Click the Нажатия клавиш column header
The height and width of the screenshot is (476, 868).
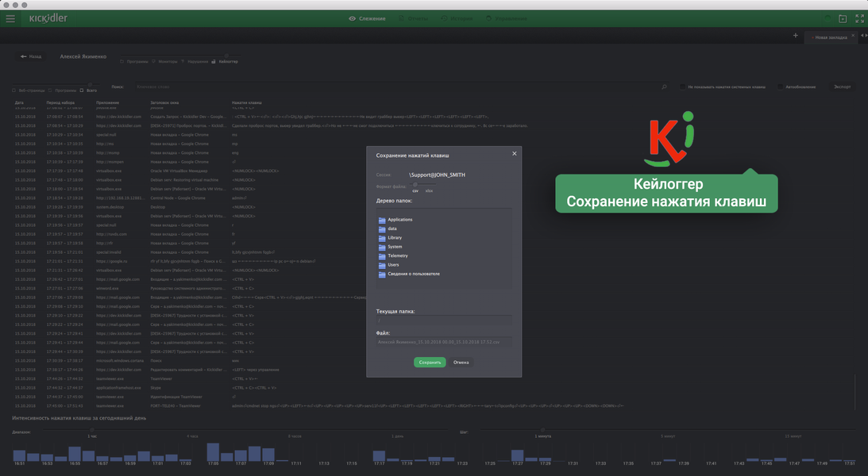pyautogui.click(x=247, y=103)
